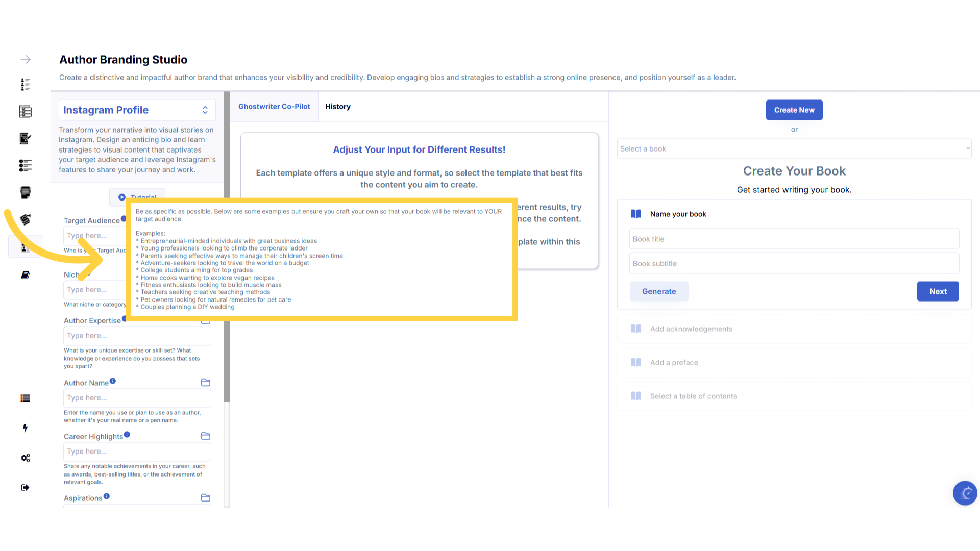
Task: Expand Add acknowledgements section
Action: [691, 329]
